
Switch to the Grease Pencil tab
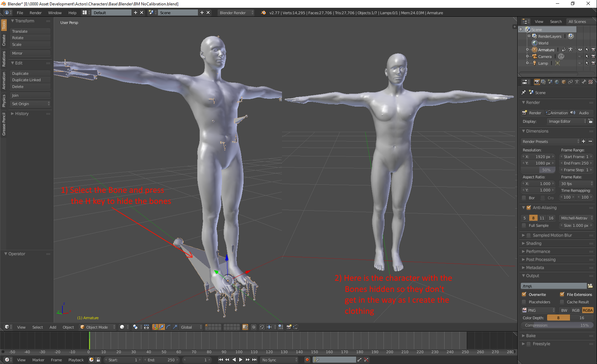point(4,124)
